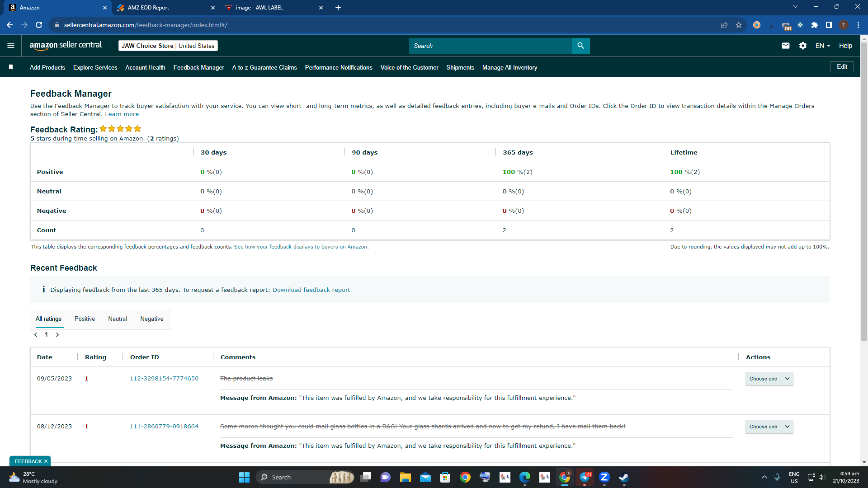
Task: Open Zoom from the taskbar
Action: [604, 477]
